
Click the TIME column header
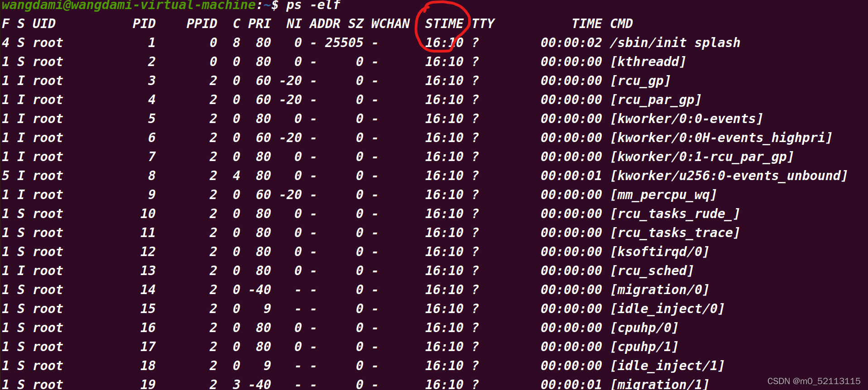[587, 24]
